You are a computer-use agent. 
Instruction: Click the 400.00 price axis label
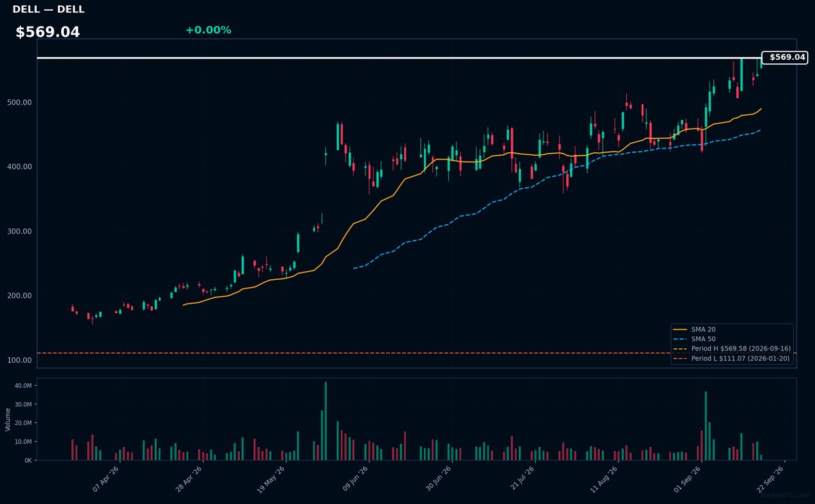point(20,167)
